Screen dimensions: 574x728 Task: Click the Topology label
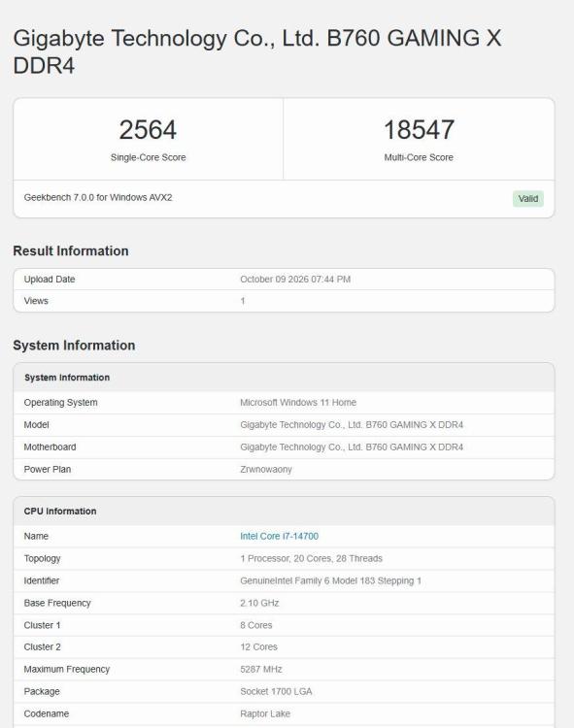[x=43, y=558]
